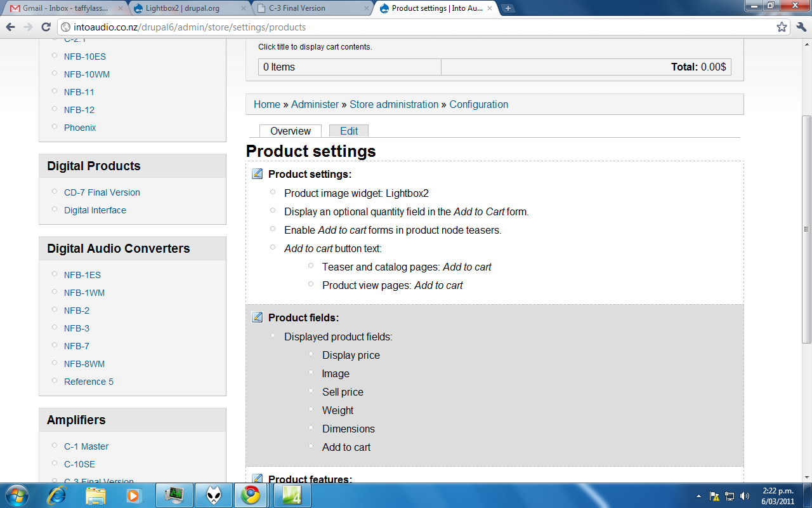Click the network icon in the system tray

[730, 496]
